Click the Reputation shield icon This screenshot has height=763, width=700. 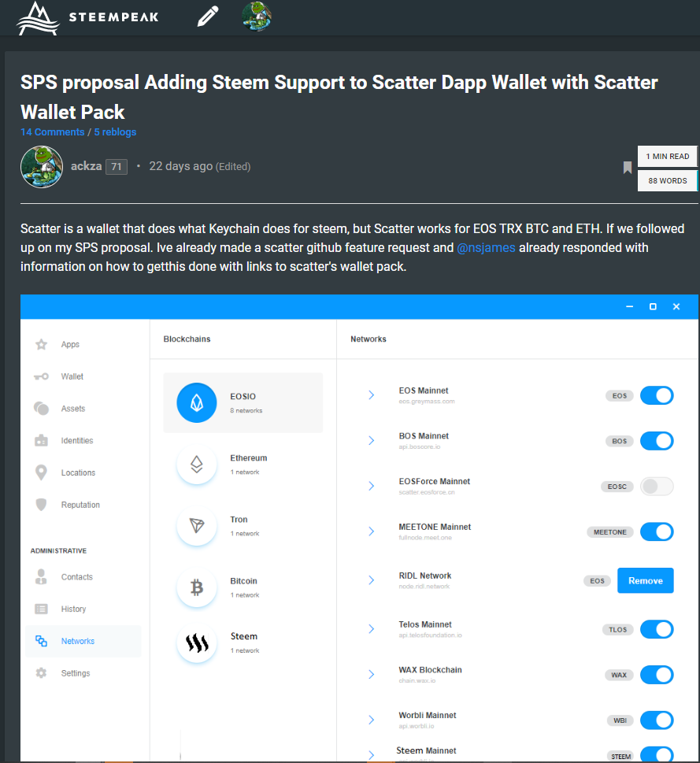[x=42, y=505]
